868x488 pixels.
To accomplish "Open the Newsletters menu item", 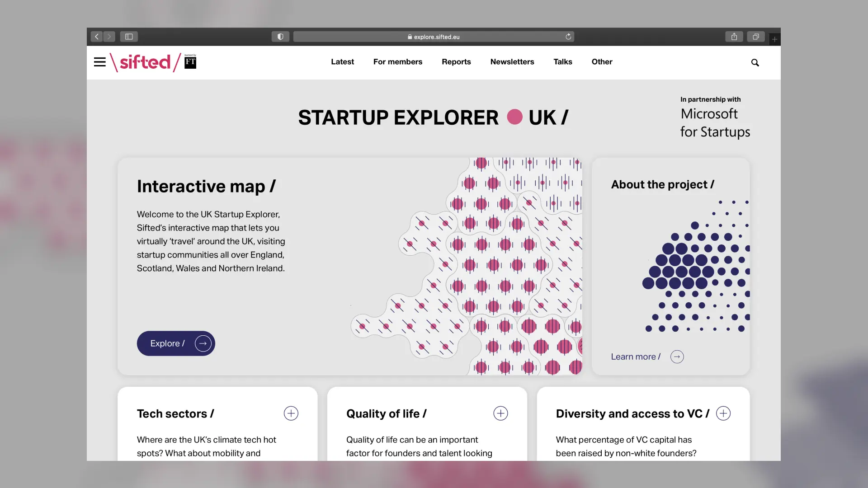I will [x=512, y=62].
